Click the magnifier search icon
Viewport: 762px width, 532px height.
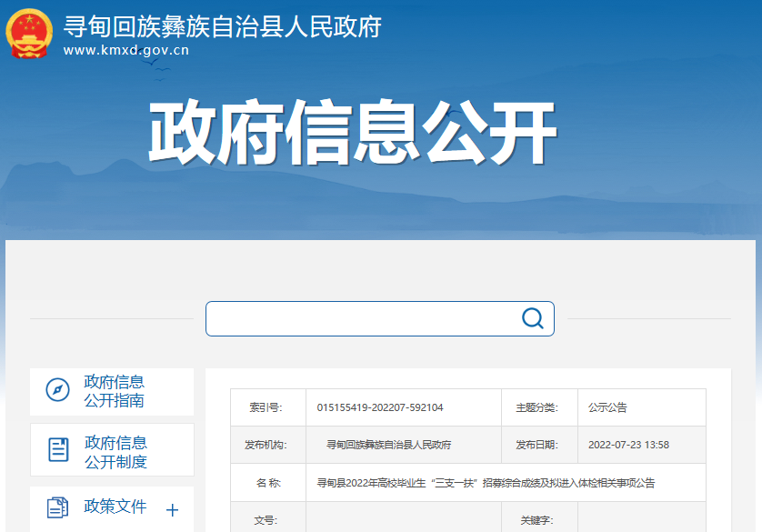(x=532, y=318)
